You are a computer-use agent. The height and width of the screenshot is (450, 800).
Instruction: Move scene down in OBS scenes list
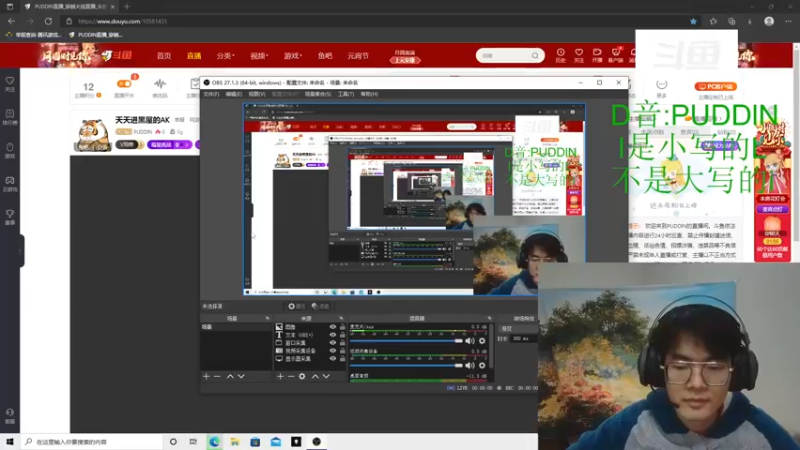(241, 377)
